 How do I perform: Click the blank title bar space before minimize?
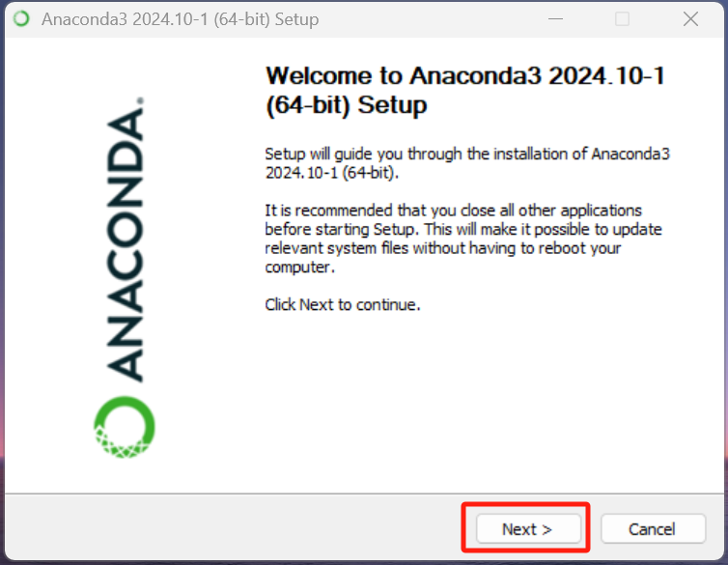[427, 18]
